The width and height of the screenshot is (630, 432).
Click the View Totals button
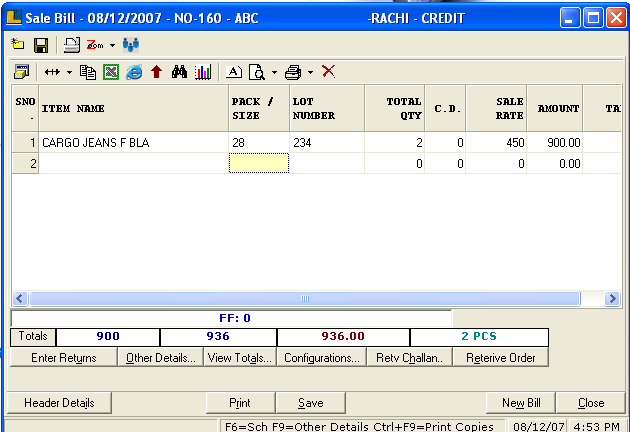[x=240, y=358]
